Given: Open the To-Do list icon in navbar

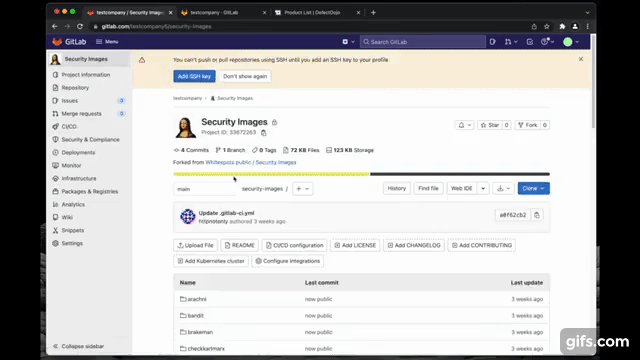Looking at the screenshot, I should [529, 42].
